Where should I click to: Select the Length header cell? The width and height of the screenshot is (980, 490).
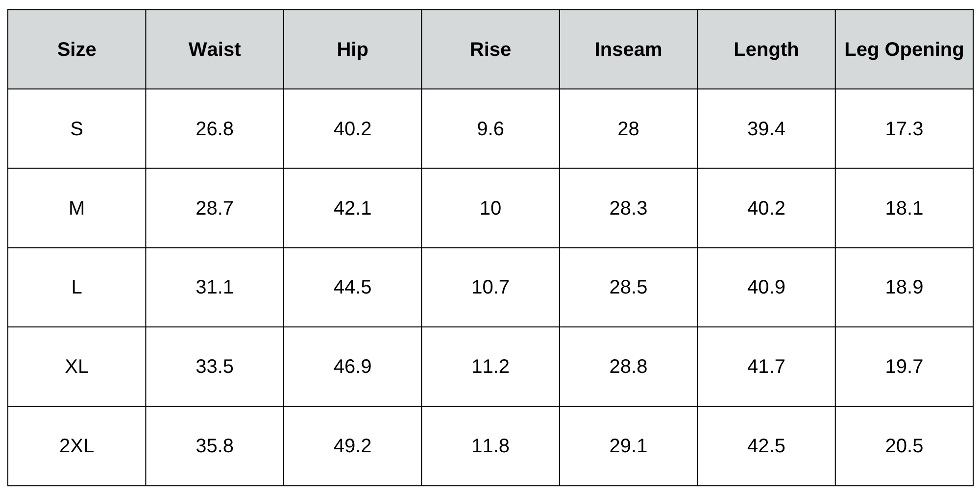[766, 49]
